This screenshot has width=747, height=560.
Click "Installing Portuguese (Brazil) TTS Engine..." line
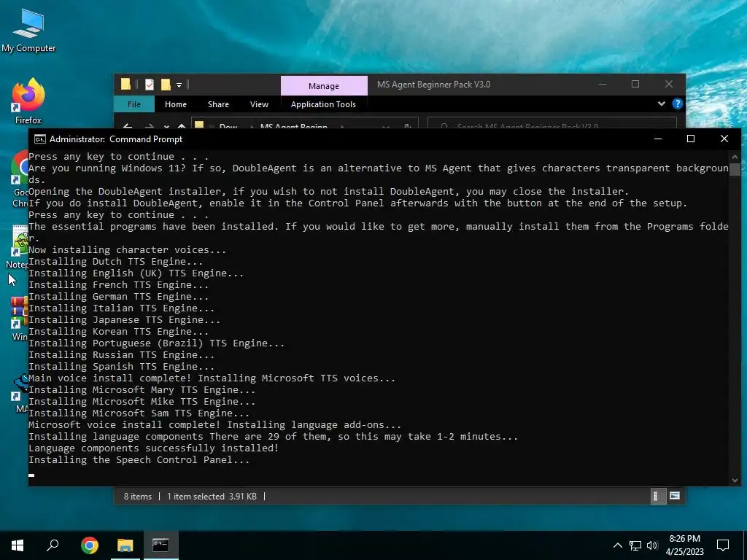(156, 343)
